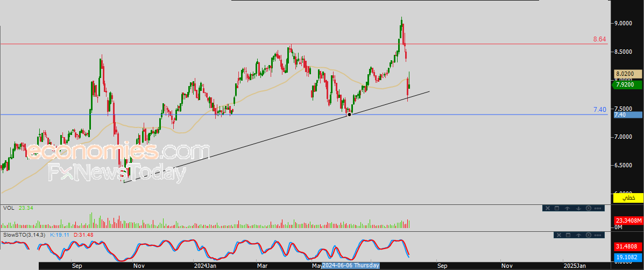This screenshot has height=270, width=644.
Task: Move the VOL pane up
Action: (567, 208)
